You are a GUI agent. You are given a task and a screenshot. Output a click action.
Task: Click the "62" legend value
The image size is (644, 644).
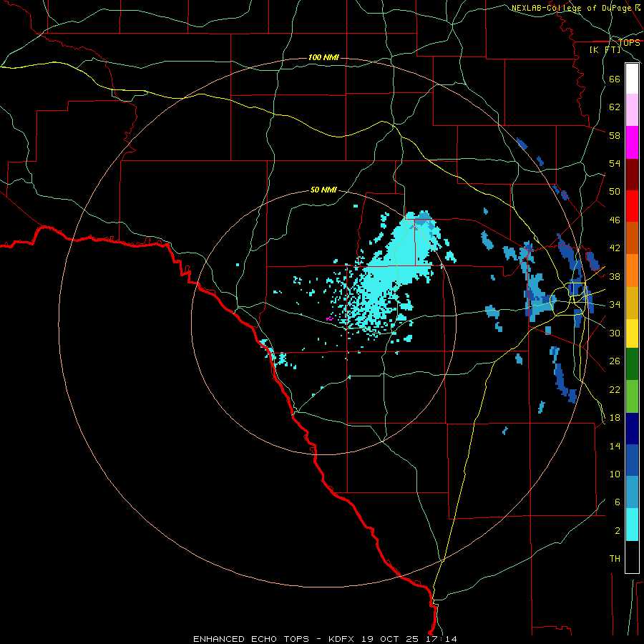point(615,107)
